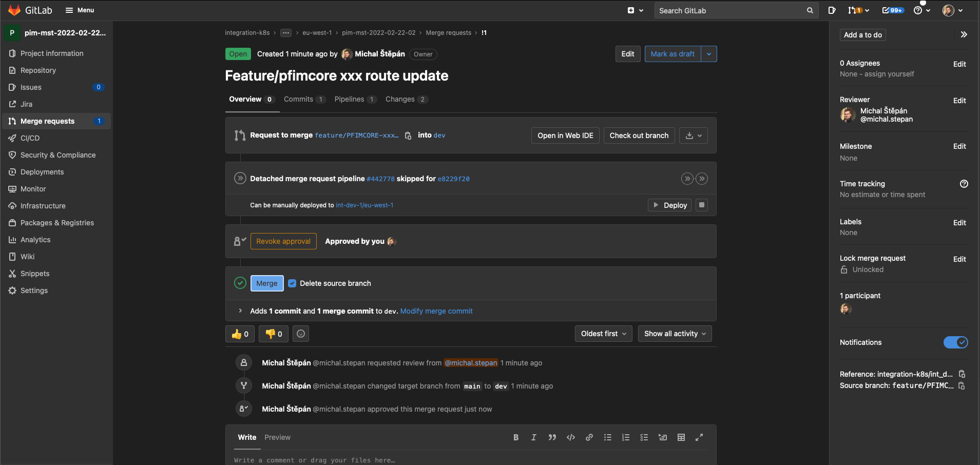Click Check out branch button

coord(639,135)
